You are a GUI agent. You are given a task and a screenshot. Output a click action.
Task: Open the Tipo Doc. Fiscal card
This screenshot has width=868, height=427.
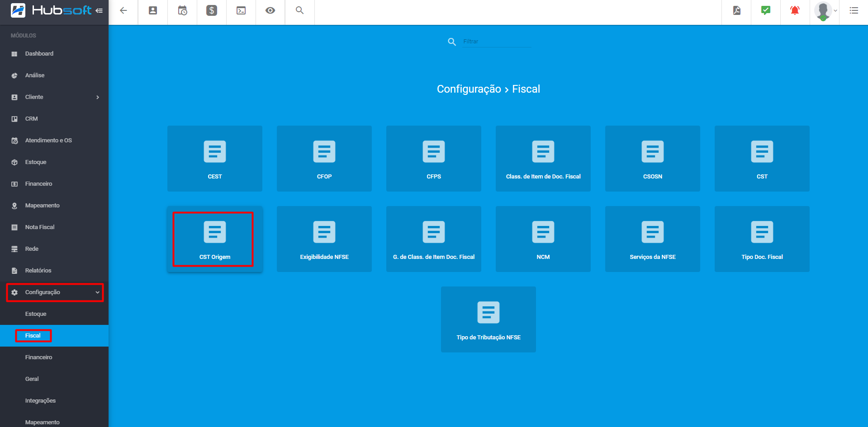[762, 239]
